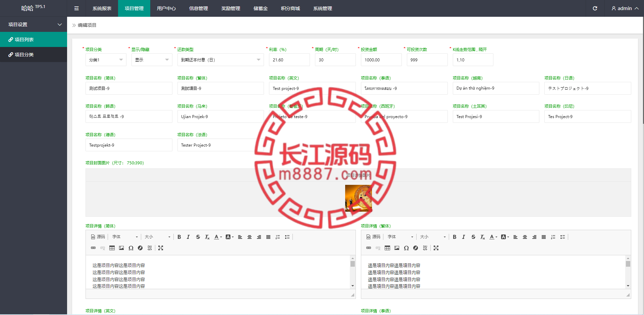Insert numbered list in Simplified Chinese editor
The width and height of the screenshot is (644, 315).
point(278,237)
